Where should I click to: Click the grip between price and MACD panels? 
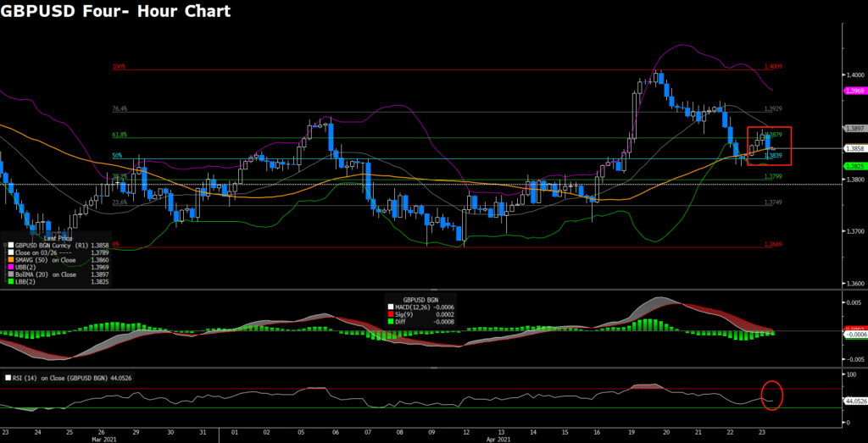click(434, 290)
